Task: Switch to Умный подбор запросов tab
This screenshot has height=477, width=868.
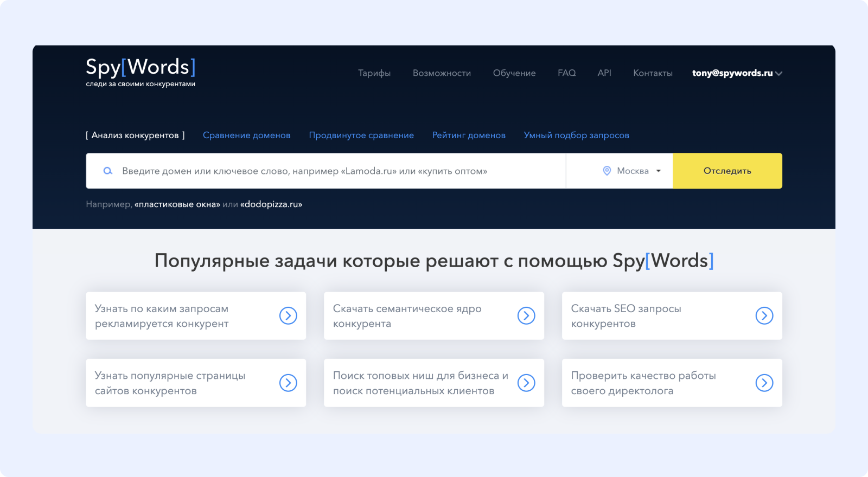Action: [577, 136]
